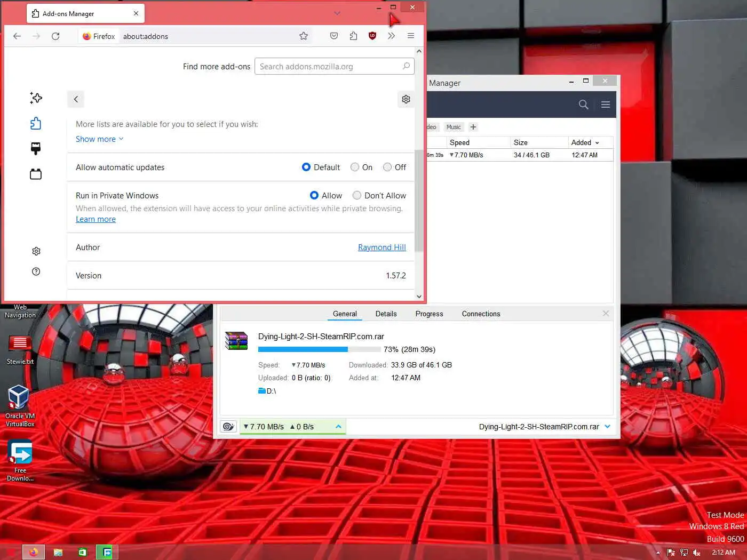The image size is (747, 560).
Task: Select Plugins icon in add-ons sidebar
Action: tap(36, 174)
